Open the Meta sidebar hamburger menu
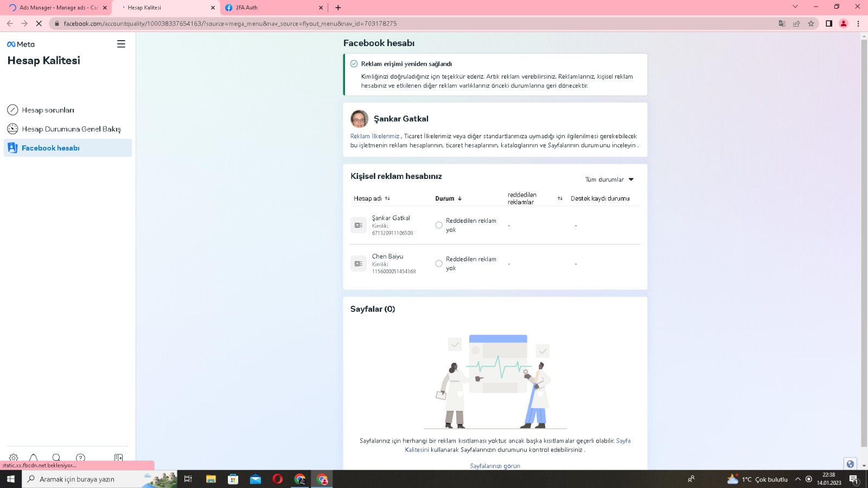 click(x=121, y=44)
